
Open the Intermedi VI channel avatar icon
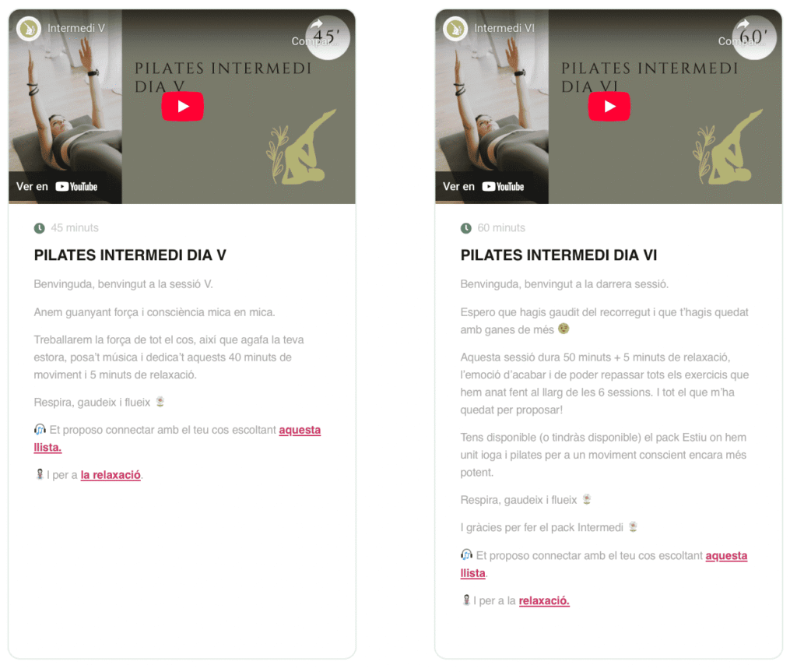click(x=455, y=29)
